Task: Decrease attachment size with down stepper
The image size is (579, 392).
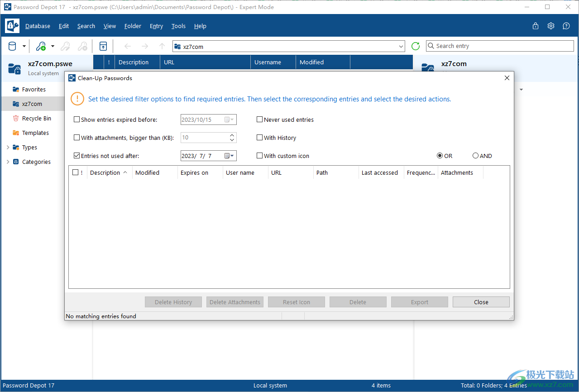Action: click(232, 140)
